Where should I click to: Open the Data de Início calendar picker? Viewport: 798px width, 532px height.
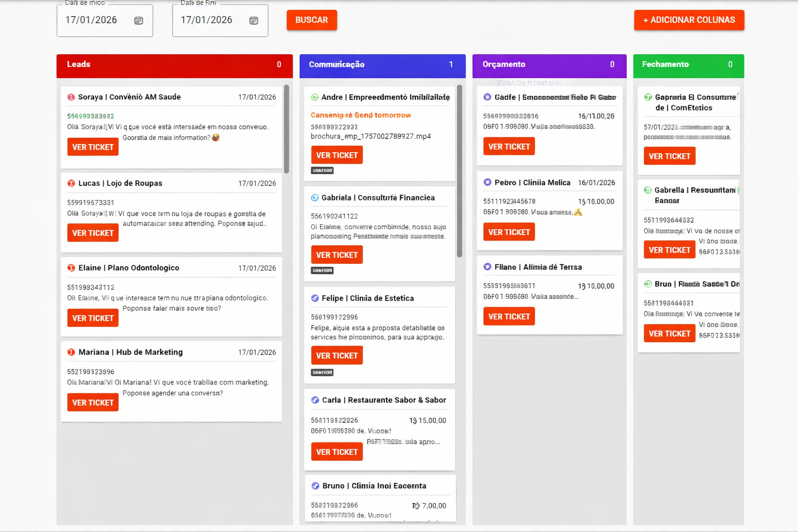point(139,20)
